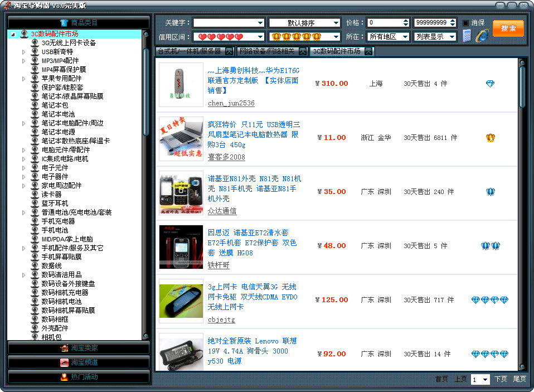Select the icon next to 数码相框
Screen dimensions: 534x392
tap(35, 319)
